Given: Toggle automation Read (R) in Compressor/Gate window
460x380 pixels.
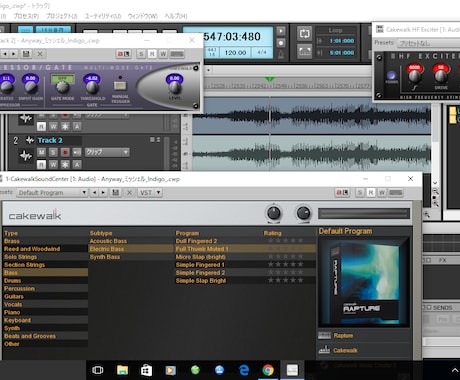Looking at the screenshot, I should pyautogui.click(x=152, y=54).
